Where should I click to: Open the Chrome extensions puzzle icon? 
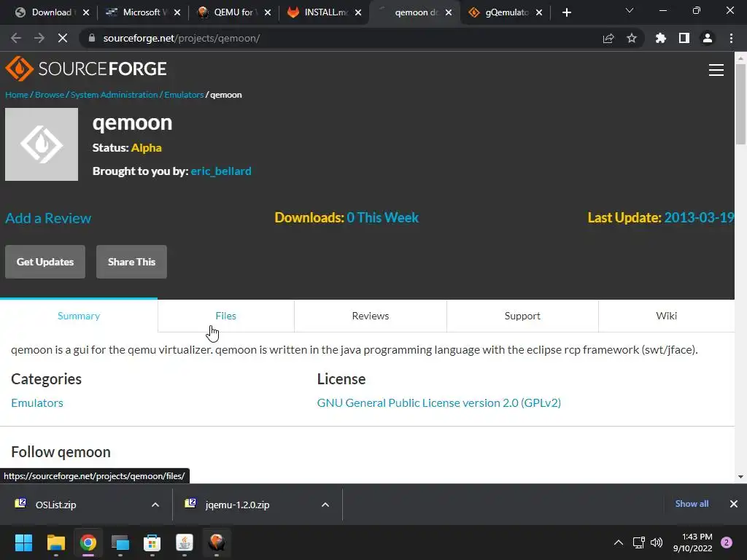coord(661,38)
